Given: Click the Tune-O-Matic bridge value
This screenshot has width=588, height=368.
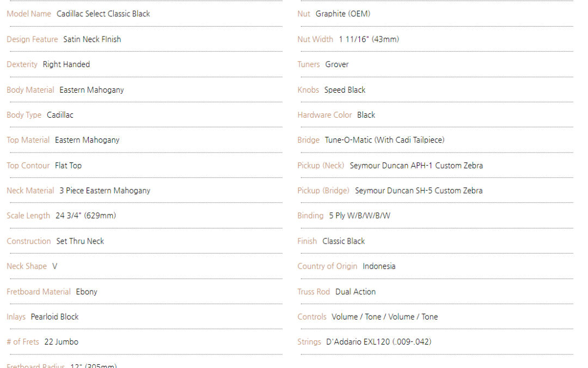Looking at the screenshot, I should coord(384,140).
